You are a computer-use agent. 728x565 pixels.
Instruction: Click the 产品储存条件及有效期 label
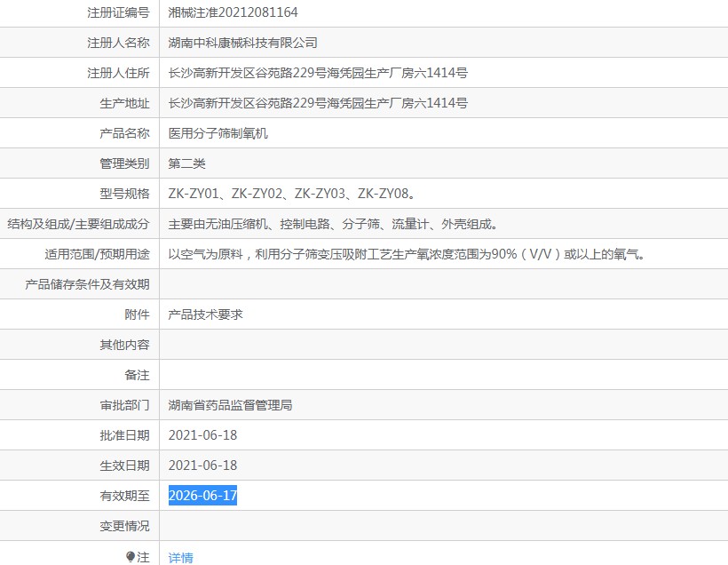tap(87, 284)
